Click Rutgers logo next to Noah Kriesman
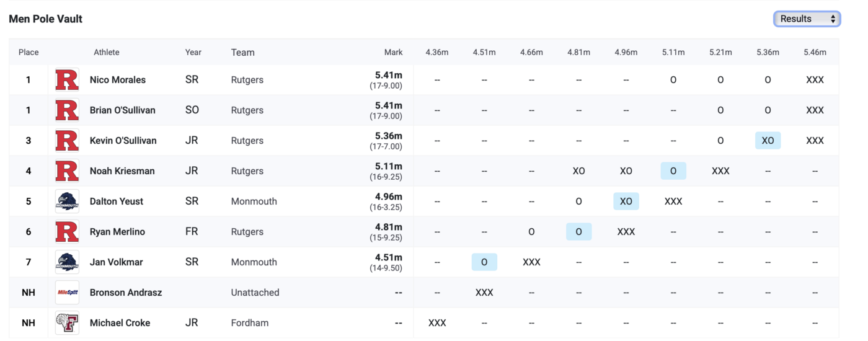Image resolution: width=868 pixels, height=341 pixels. [x=67, y=171]
